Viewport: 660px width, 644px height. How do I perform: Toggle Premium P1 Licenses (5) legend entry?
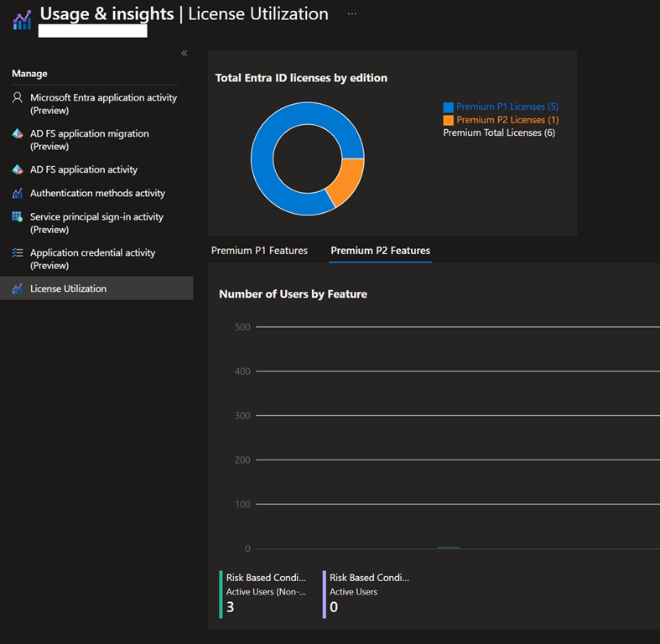click(507, 107)
